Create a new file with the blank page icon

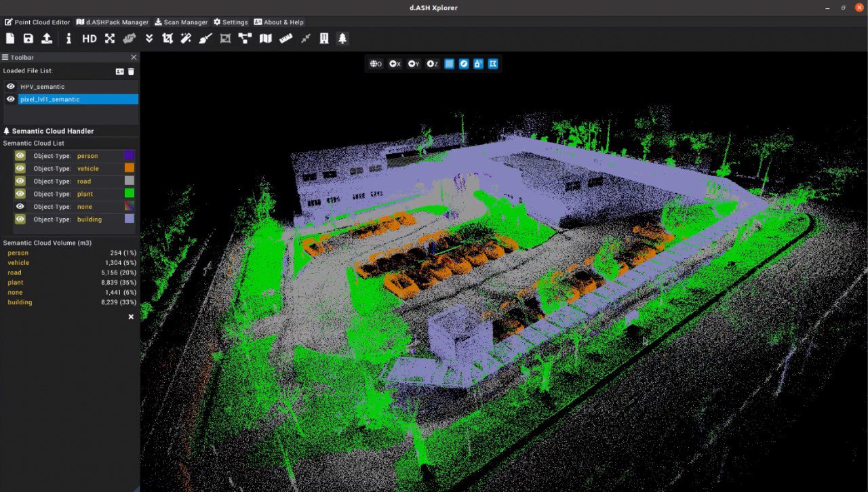(x=10, y=39)
